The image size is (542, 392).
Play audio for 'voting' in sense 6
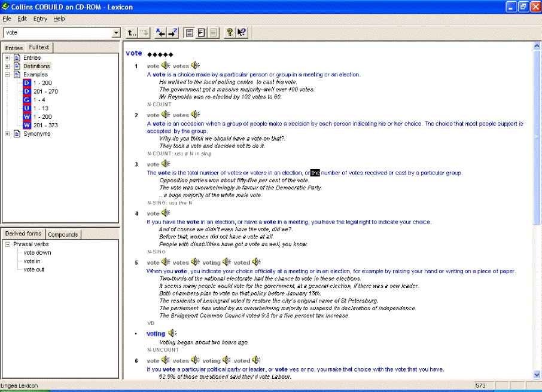point(226,360)
